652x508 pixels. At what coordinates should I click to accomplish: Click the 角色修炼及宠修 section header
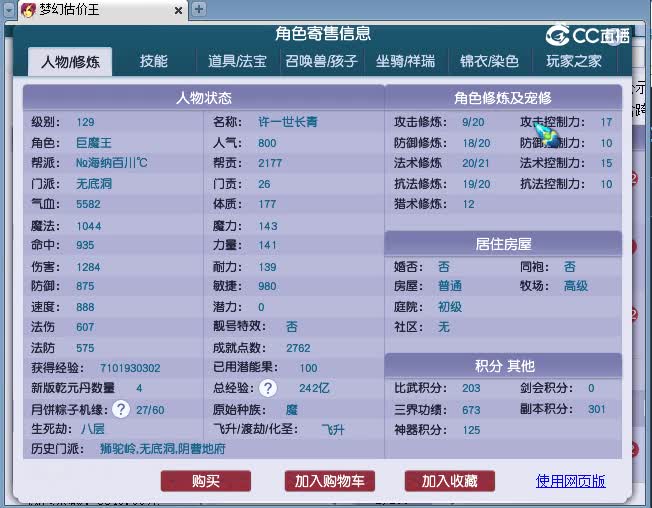[x=503, y=98]
